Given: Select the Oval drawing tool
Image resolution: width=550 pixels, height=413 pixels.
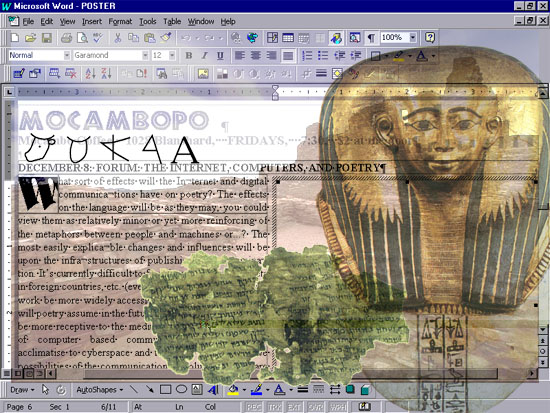Looking at the screenshot, I should 181,390.
